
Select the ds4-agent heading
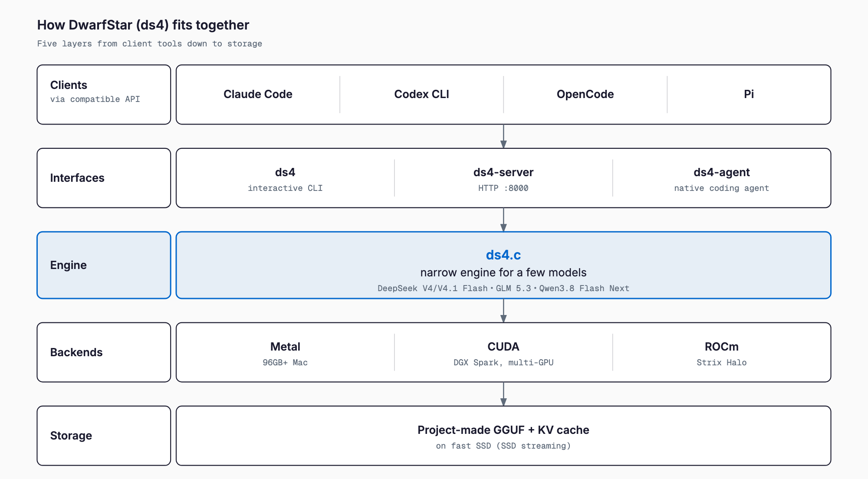[x=722, y=172]
